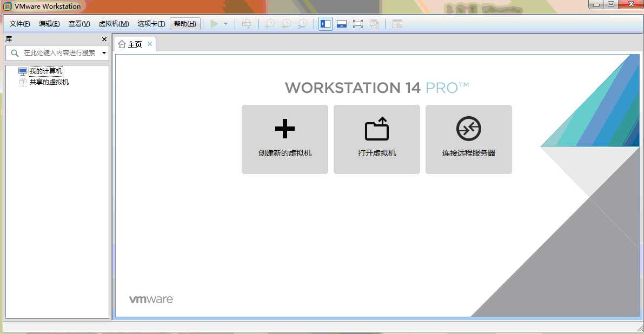Click the library search input field

(x=59, y=53)
